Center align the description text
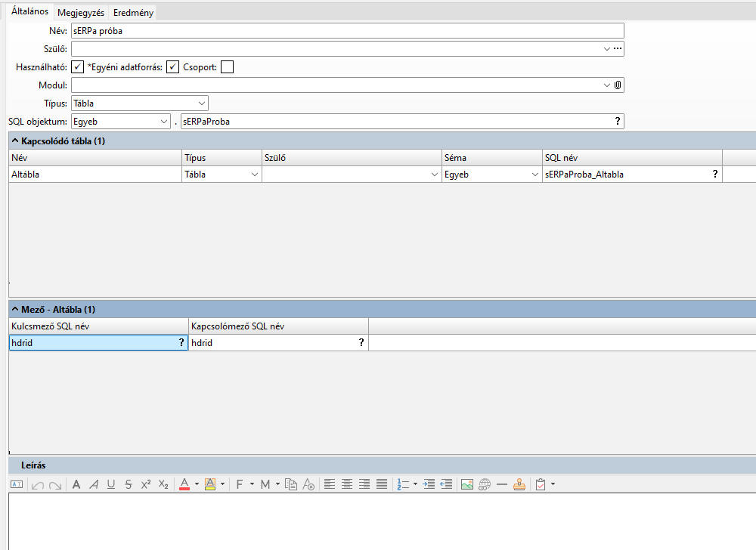 point(347,485)
